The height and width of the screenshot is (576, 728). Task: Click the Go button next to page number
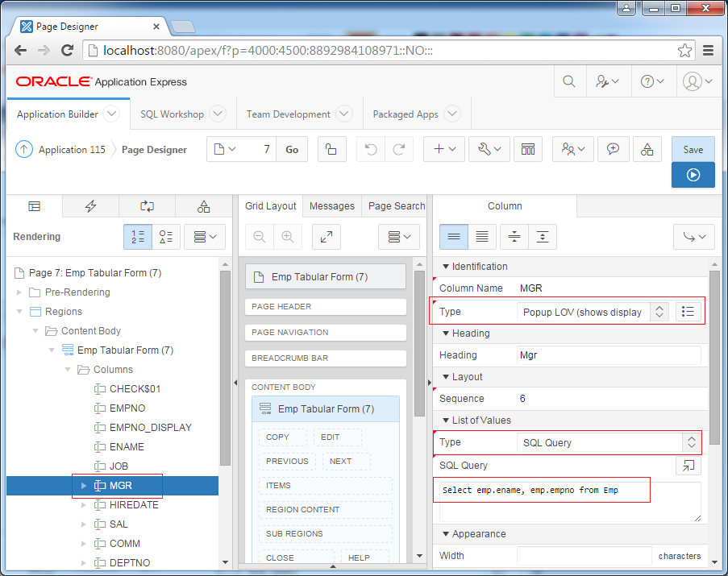click(x=292, y=149)
